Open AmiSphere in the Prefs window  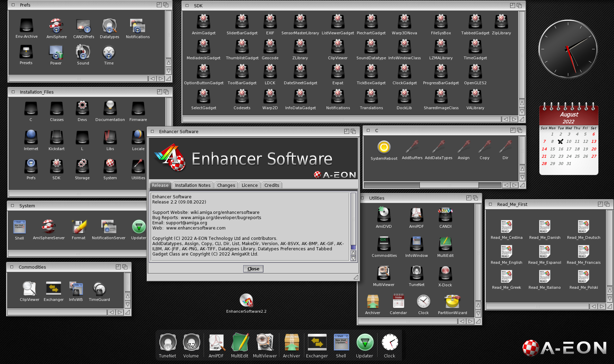(x=56, y=26)
